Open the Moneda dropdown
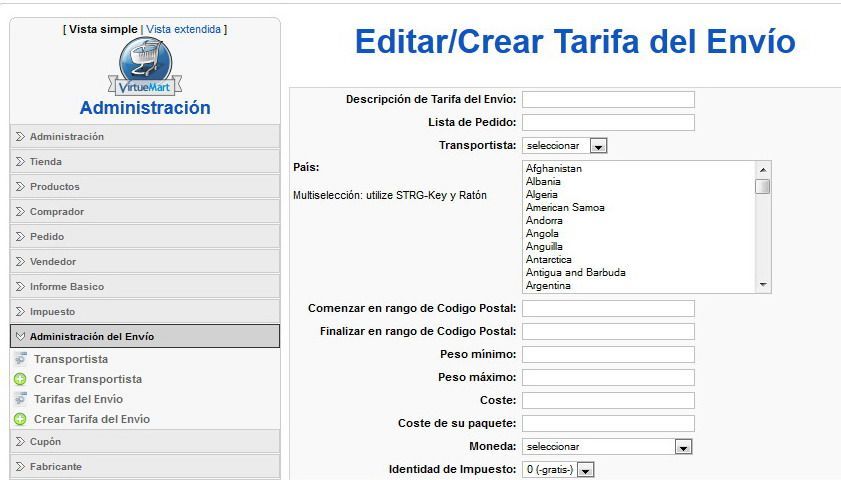 607,446
